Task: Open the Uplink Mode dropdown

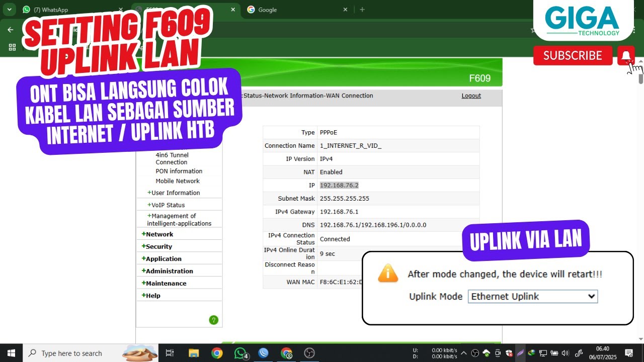Action: 533,297
